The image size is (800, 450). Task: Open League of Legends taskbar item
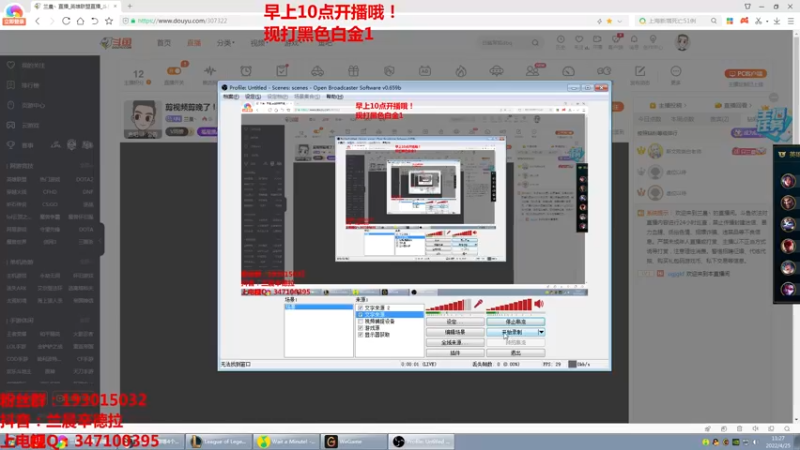point(219,441)
